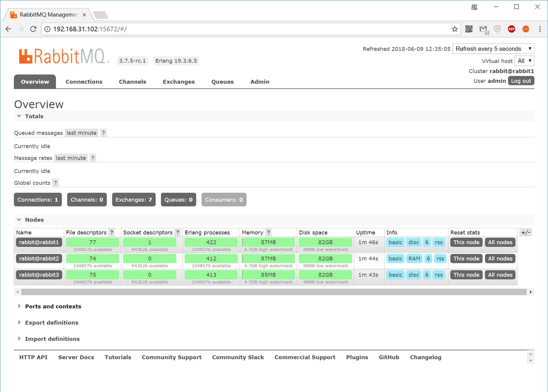
Task: Open Queues: 0 count button
Action: click(x=178, y=200)
